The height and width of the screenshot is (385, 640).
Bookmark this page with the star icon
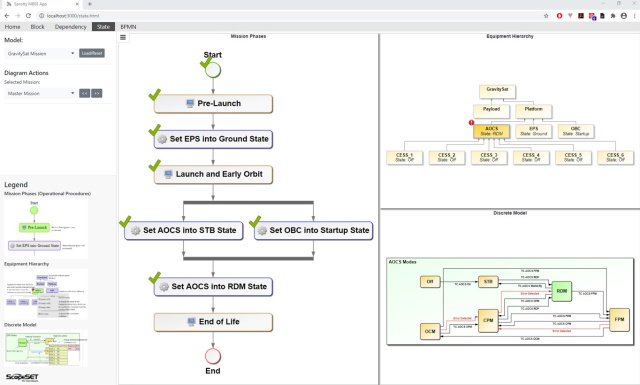click(546, 16)
